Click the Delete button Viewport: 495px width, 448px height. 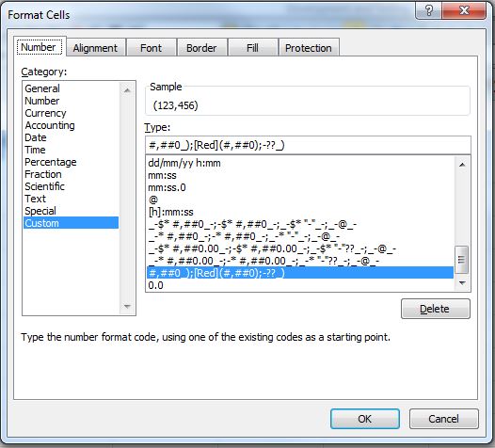436,309
